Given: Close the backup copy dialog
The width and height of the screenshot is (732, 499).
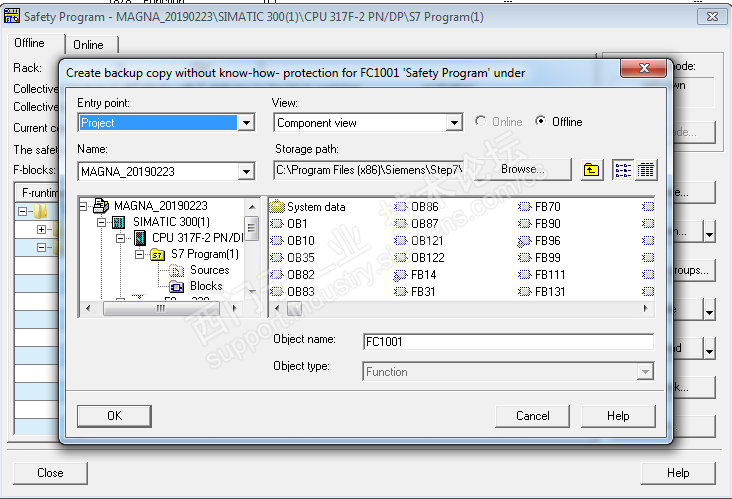Looking at the screenshot, I should [644, 68].
